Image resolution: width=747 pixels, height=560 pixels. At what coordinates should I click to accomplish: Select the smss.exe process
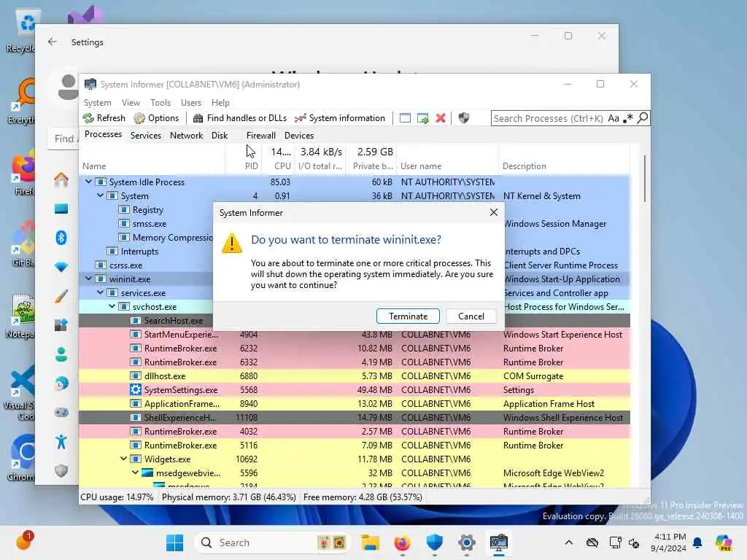pyautogui.click(x=150, y=223)
